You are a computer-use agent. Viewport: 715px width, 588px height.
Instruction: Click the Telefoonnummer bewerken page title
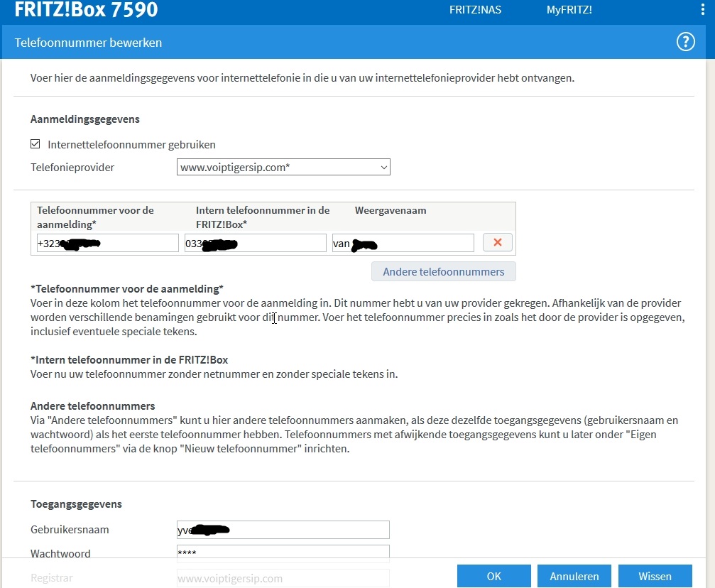tap(89, 43)
